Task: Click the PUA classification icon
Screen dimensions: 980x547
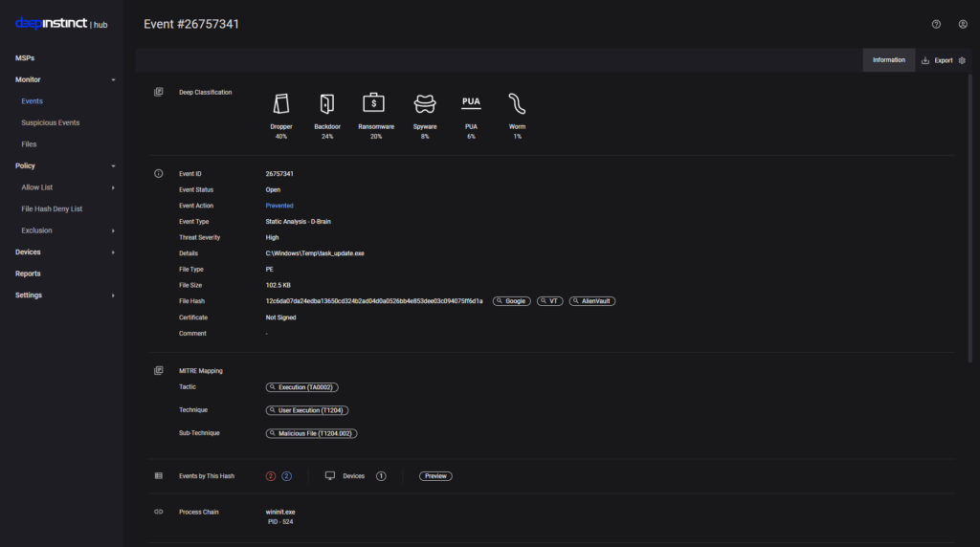Action: click(471, 102)
